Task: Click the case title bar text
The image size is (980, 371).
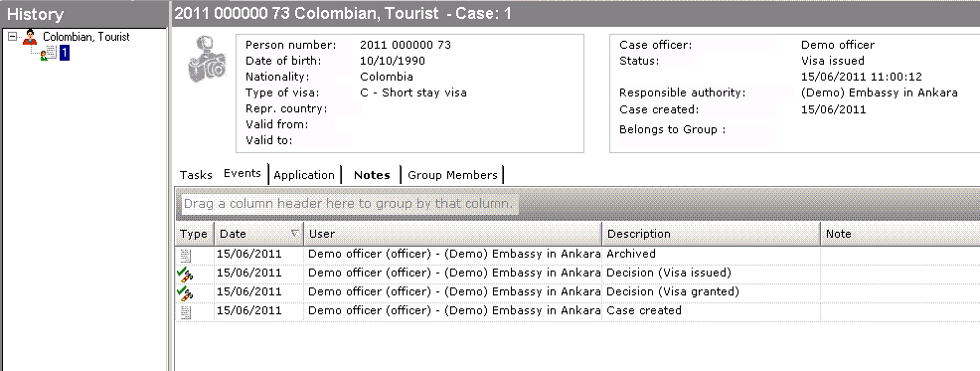Action: point(343,13)
